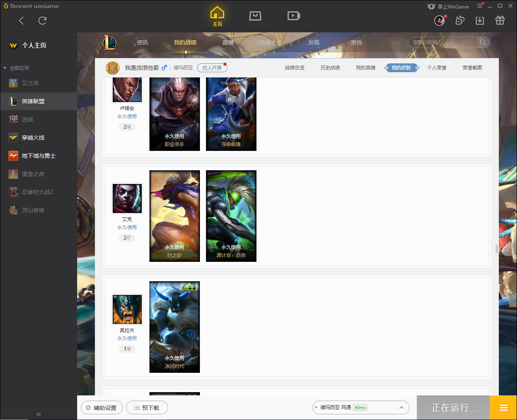Open the user avatar in the top right
The height and width of the screenshot is (420, 517).
click(439, 20)
